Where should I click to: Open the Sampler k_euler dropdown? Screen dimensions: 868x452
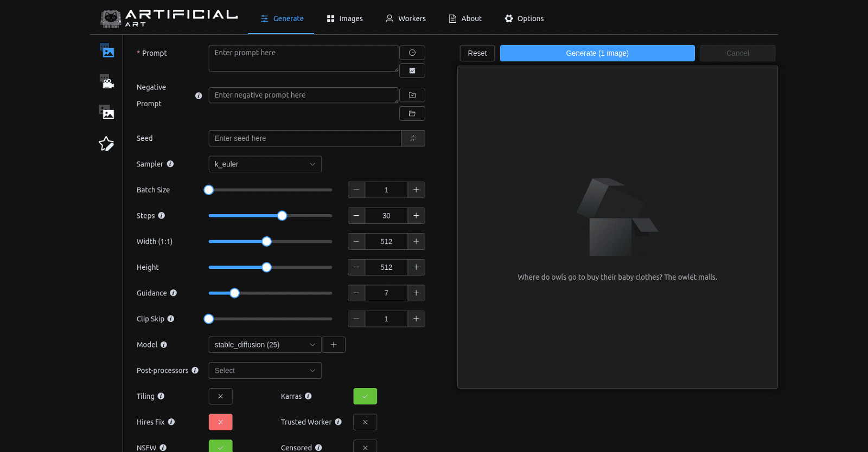[x=265, y=164]
